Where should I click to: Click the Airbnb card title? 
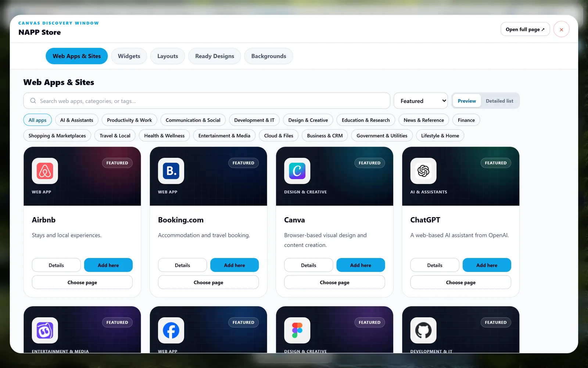click(44, 220)
